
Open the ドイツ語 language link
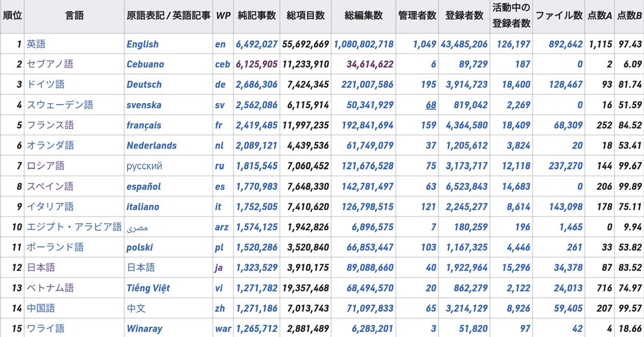click(x=45, y=85)
